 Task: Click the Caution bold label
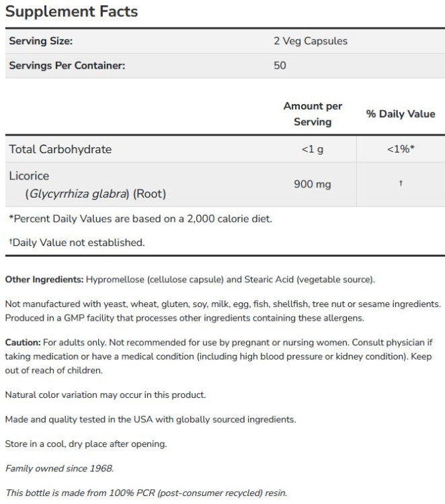pyautogui.click(x=23, y=343)
